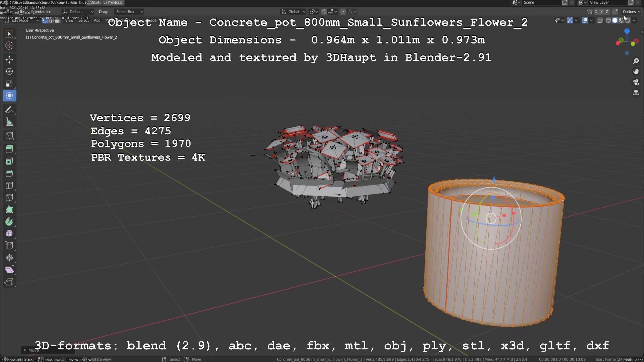
Task: Select the Add Cube tool
Action: coord(9,136)
